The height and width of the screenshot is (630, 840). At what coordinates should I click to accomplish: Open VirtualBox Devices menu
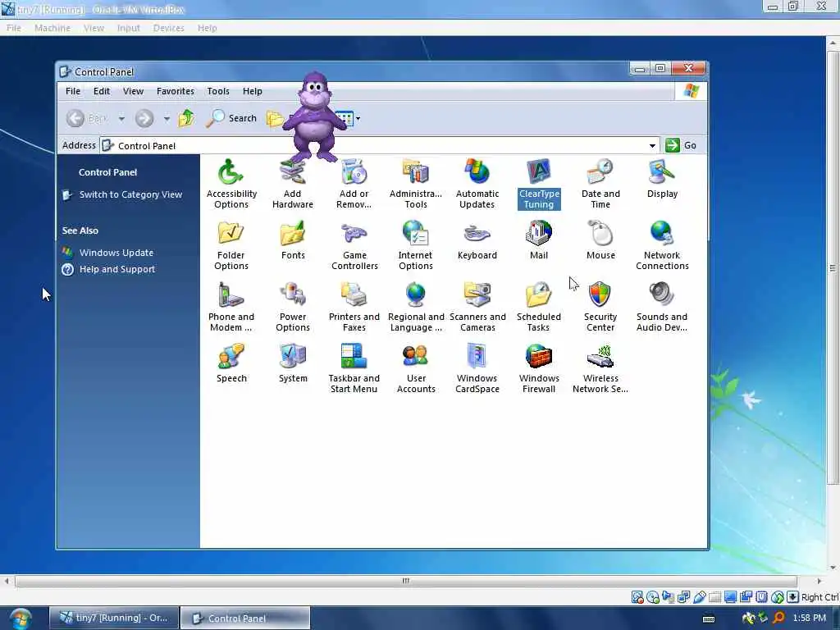click(x=168, y=28)
